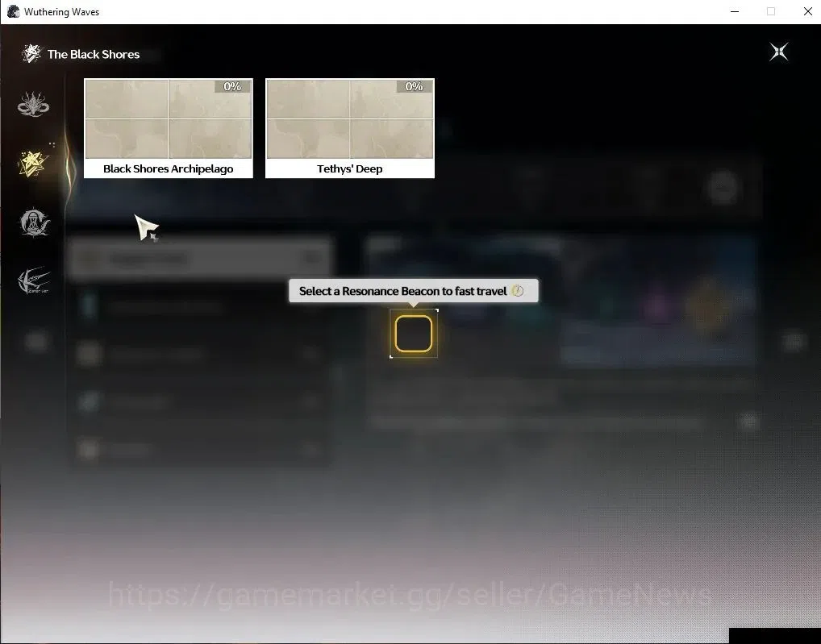The width and height of the screenshot is (821, 644).
Task: Click 'The Black Shores' heading text
Action: (94, 55)
